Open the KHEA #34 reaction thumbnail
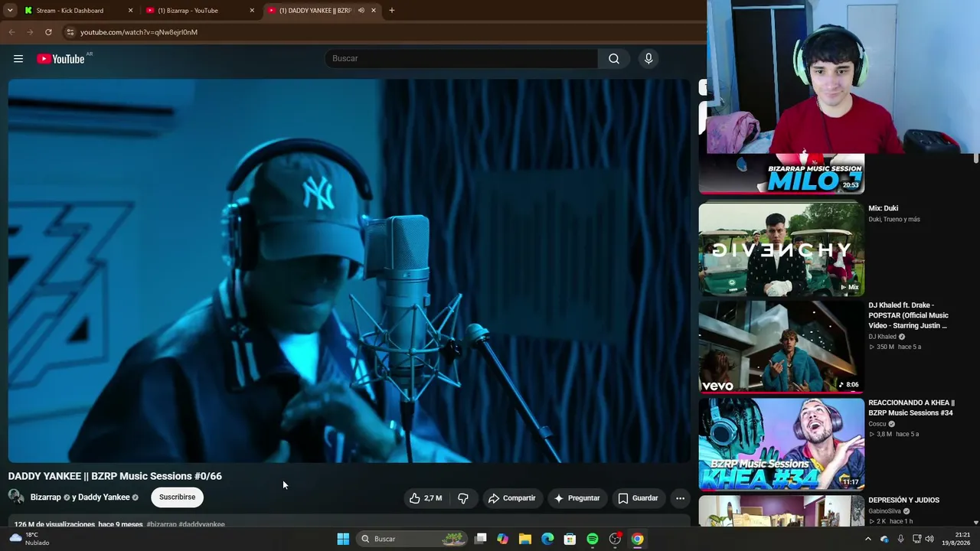Viewport: 980px width, 551px height. point(781,444)
